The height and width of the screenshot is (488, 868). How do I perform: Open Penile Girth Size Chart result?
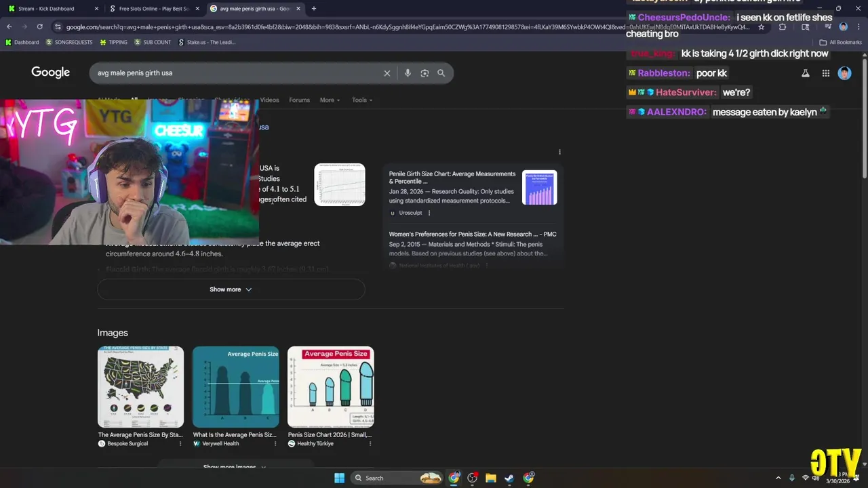[452, 178]
